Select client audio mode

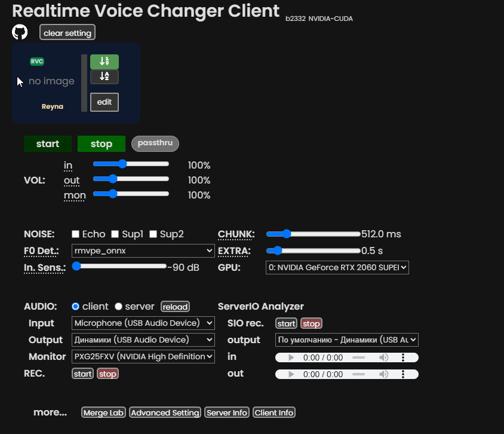[75, 306]
